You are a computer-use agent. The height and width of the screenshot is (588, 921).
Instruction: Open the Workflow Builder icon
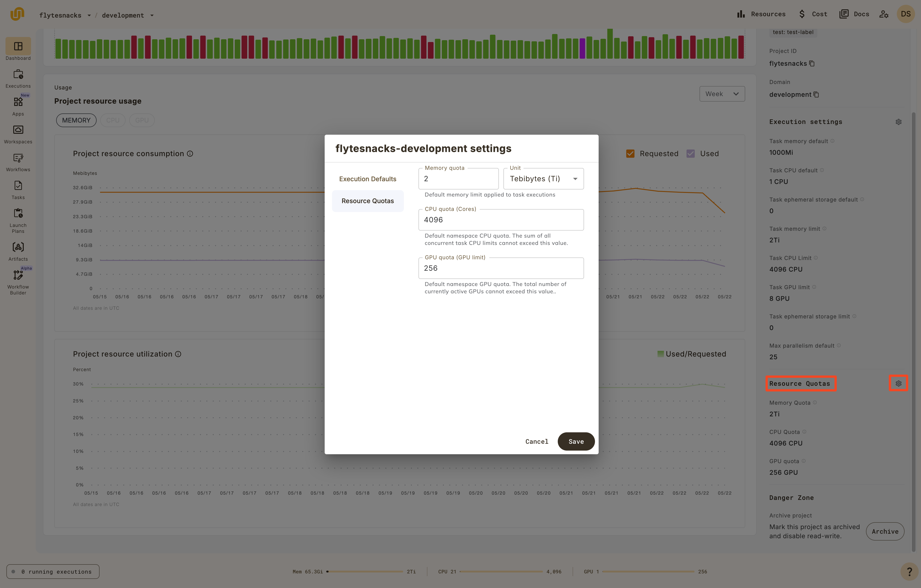[x=18, y=275]
